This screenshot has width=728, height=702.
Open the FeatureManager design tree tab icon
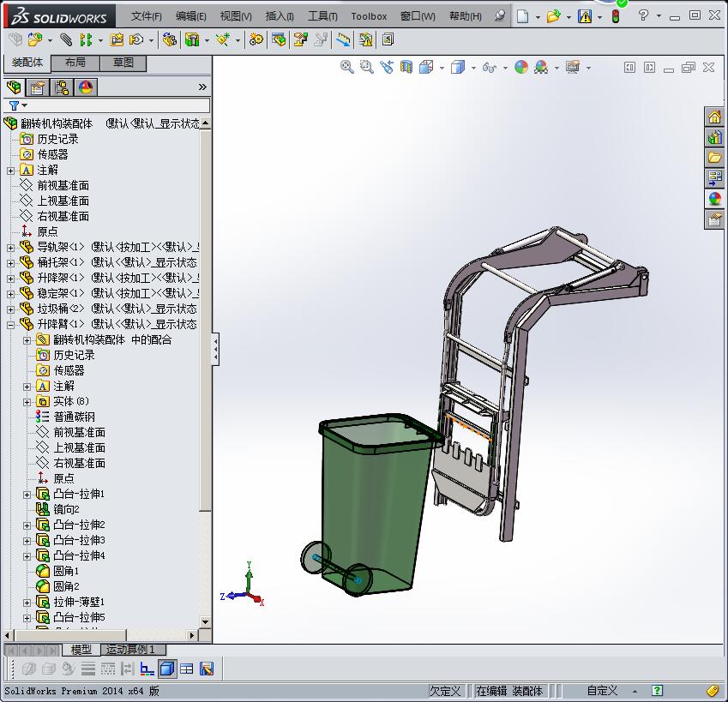(14, 87)
